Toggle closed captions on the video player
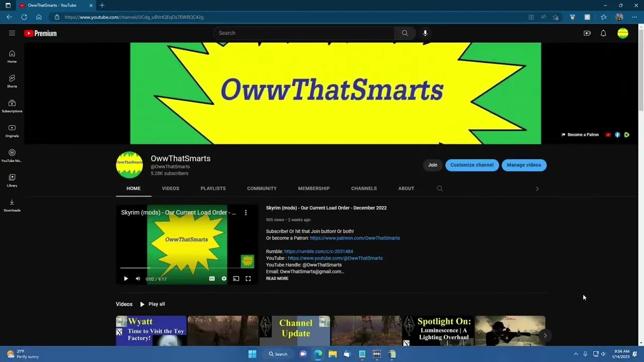Viewport: 644px width, 362px height. pyautogui.click(x=212, y=279)
